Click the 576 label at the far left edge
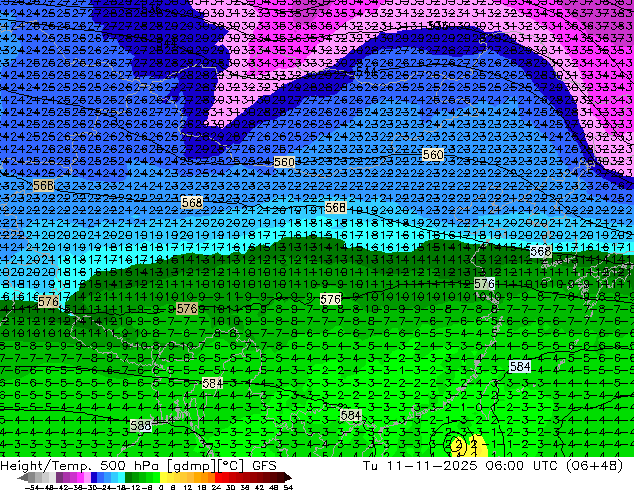Screen dimensions: 634x490 click(x=48, y=301)
